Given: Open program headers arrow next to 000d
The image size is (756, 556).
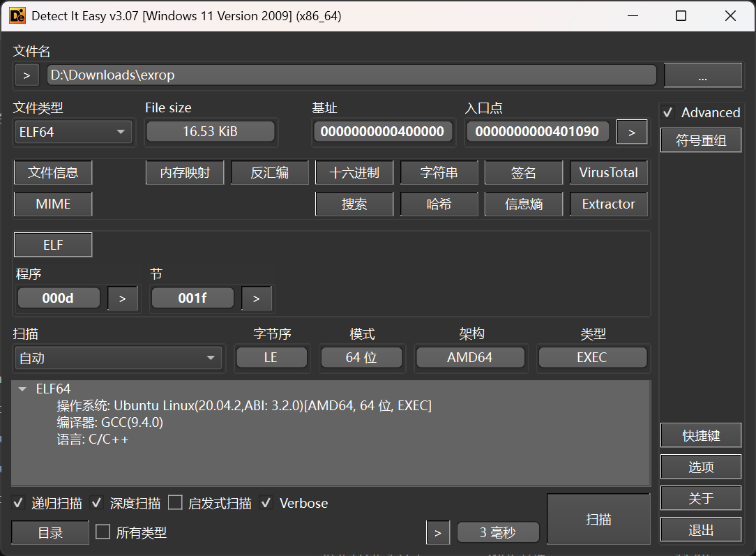Looking at the screenshot, I should tap(123, 299).
